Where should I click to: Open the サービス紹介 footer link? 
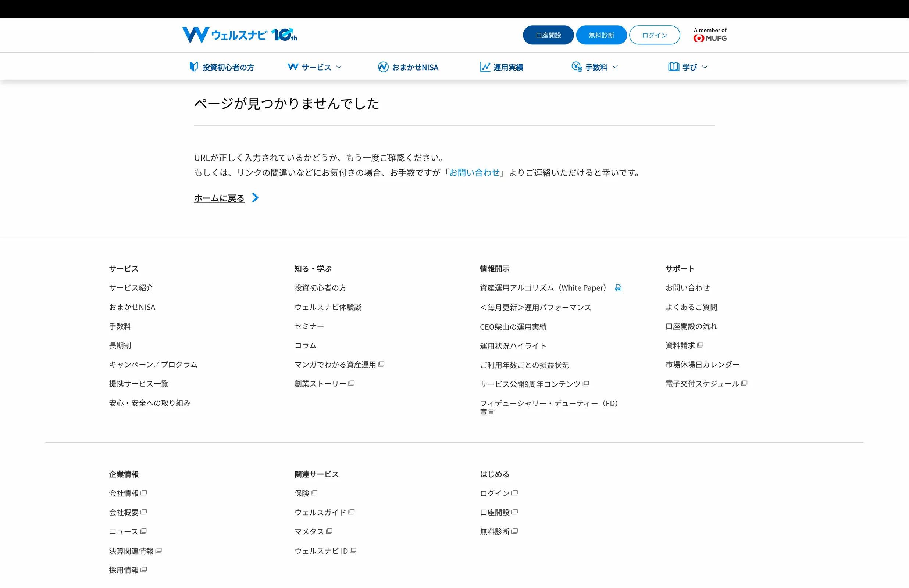coord(131,288)
